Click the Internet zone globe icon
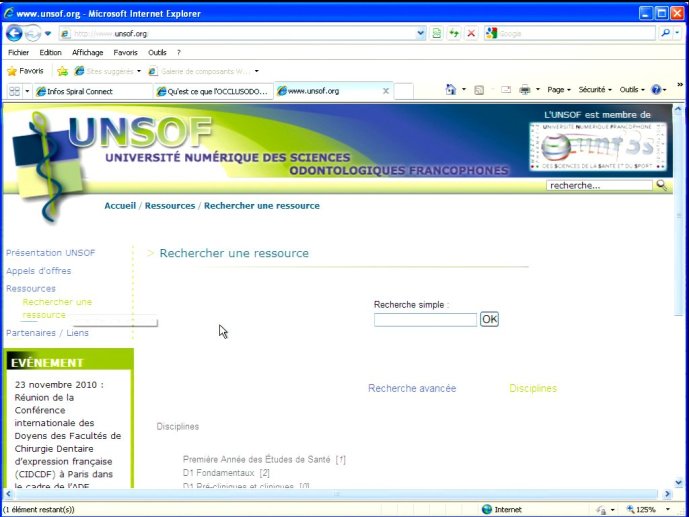The image size is (689, 517). pyautogui.click(x=486, y=510)
